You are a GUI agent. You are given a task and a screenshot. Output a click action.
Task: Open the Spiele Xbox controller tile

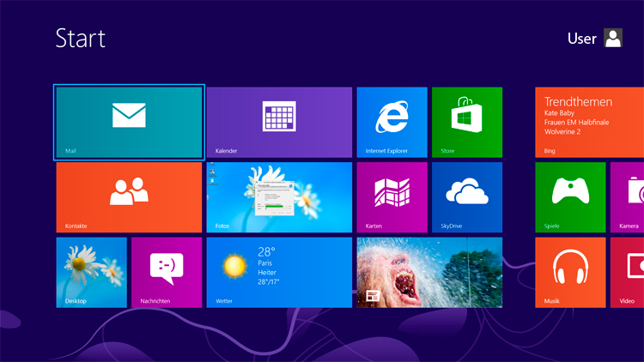(569, 197)
